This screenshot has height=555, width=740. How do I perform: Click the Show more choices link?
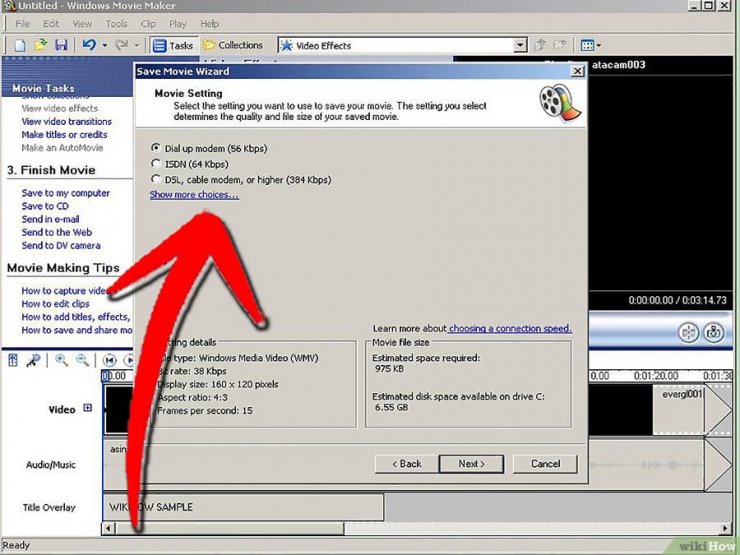(194, 194)
